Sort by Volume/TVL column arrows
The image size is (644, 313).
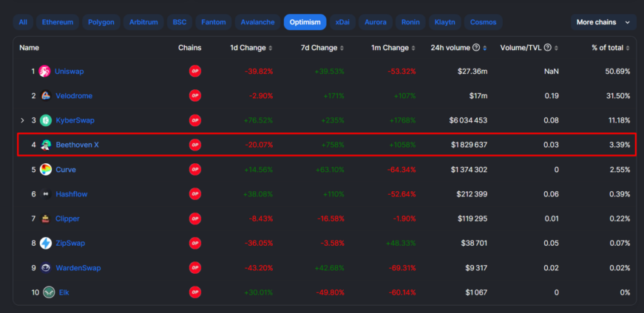556,48
